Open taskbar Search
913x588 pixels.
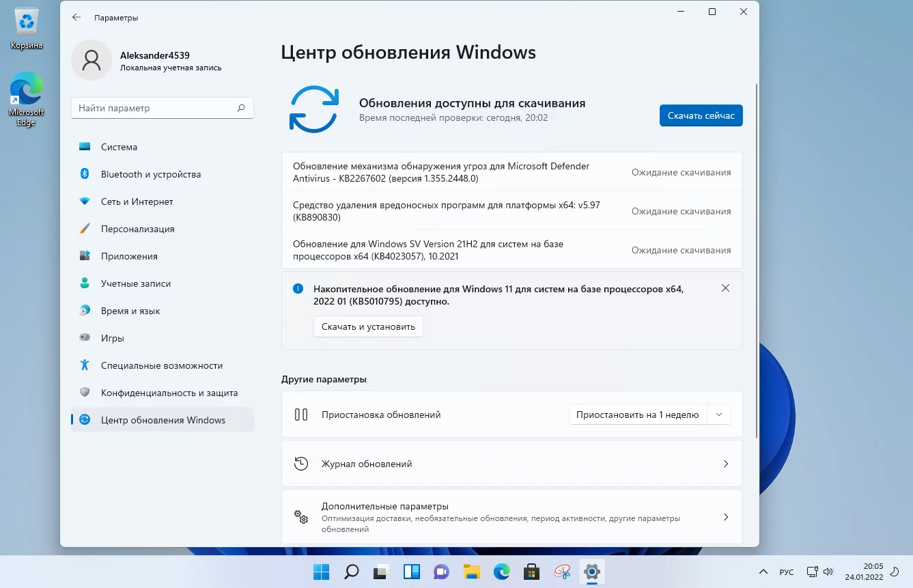click(351, 572)
